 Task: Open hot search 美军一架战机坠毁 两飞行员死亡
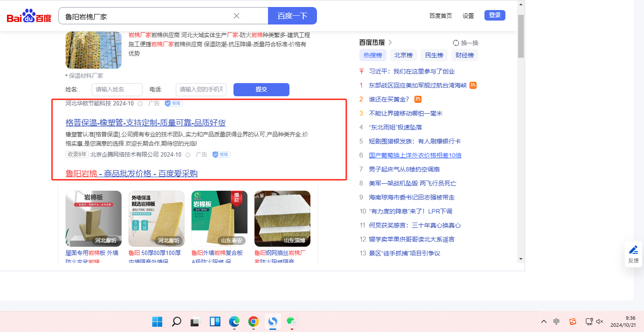tap(413, 183)
